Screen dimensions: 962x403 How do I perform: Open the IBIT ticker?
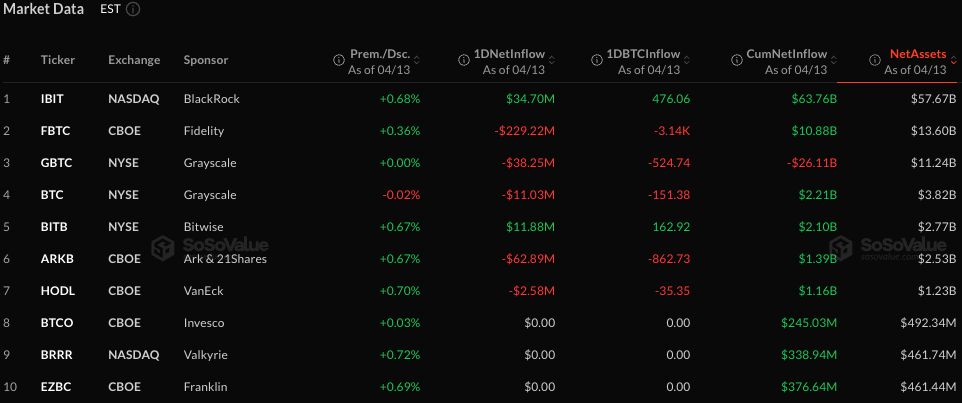tap(52, 99)
